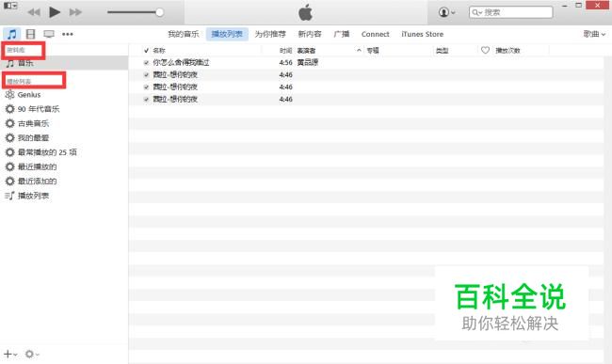The image size is (612, 364).
Task: Sort by the 名称 column header
Action: pos(159,50)
